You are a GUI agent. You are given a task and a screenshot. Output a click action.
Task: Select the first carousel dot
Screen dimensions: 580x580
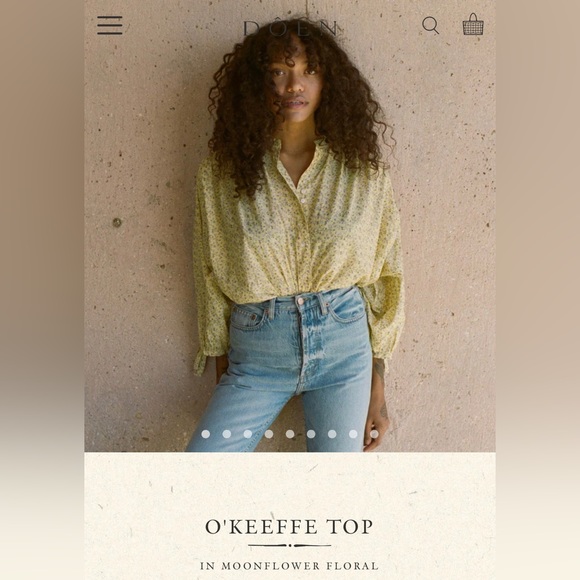point(206,434)
